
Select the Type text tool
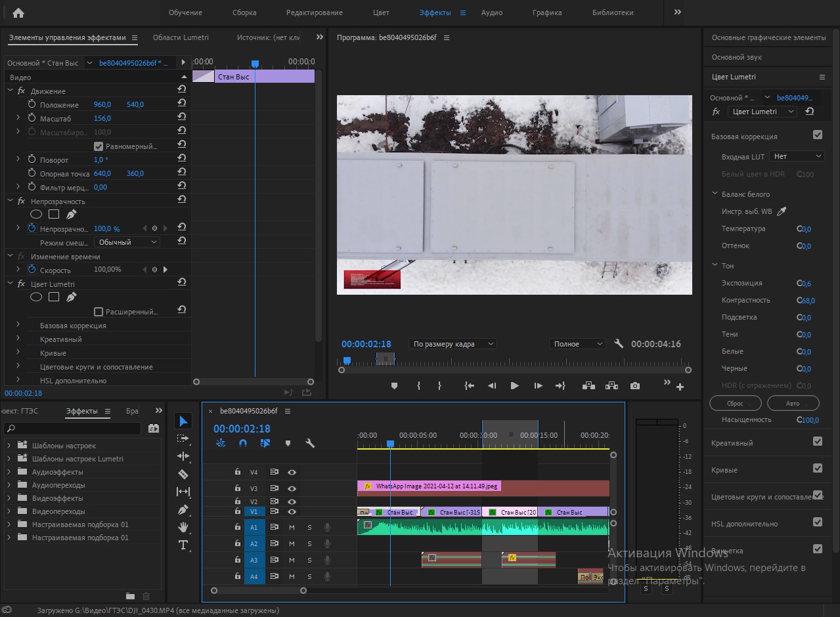183,545
